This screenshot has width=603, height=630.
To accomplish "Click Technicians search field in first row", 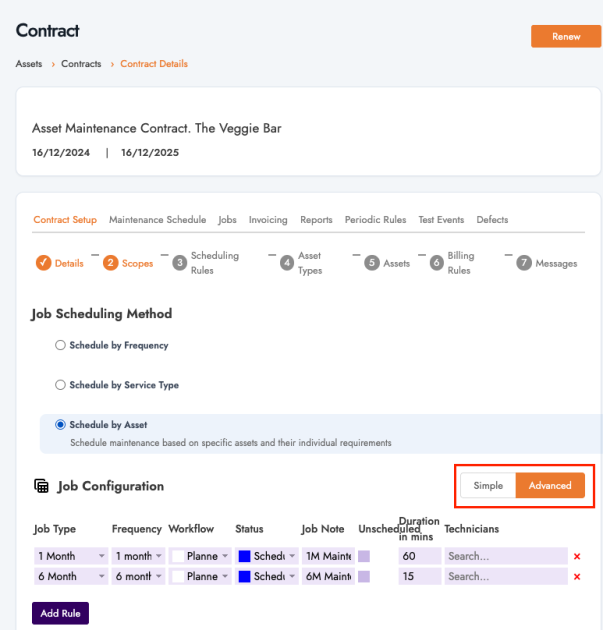I will (x=505, y=556).
